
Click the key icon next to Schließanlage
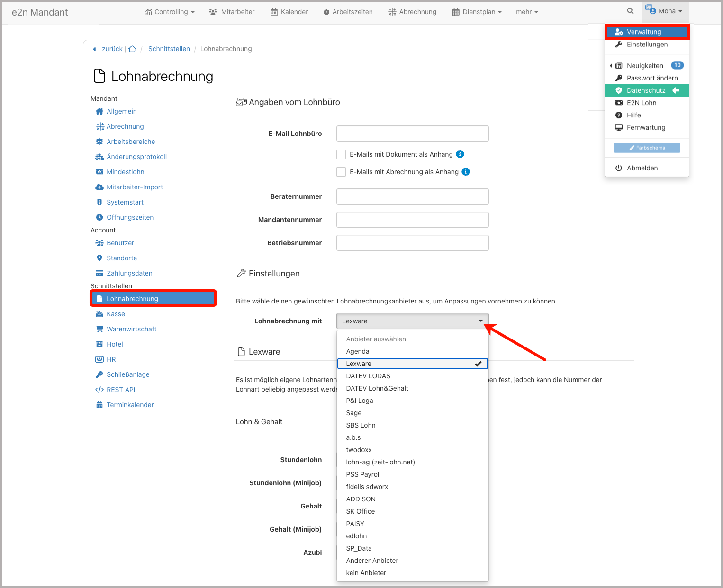coord(99,374)
